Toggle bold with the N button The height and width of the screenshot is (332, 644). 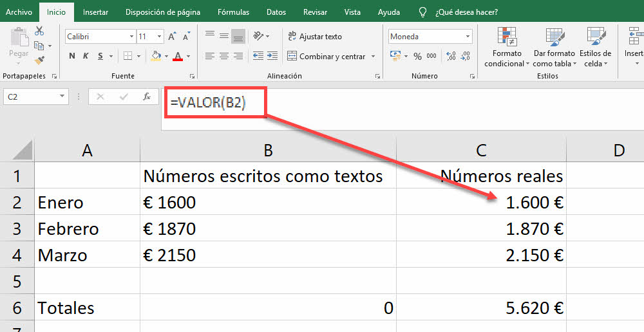pyautogui.click(x=72, y=57)
